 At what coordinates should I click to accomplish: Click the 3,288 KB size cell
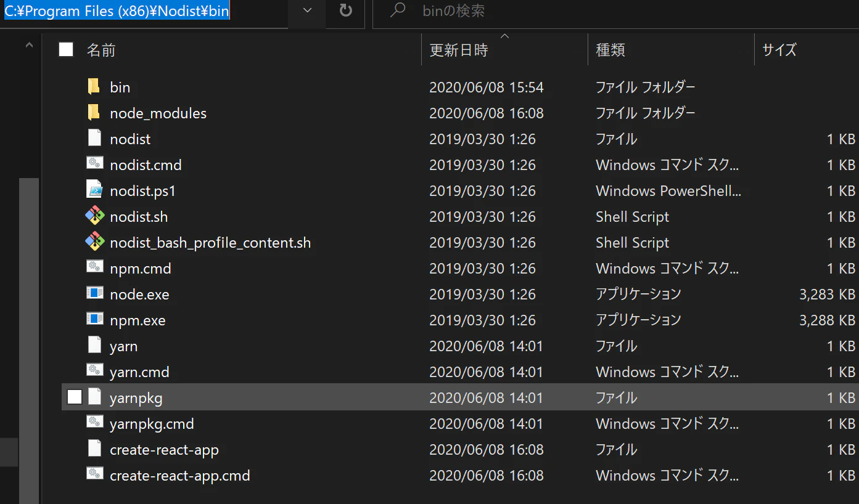coord(827,320)
